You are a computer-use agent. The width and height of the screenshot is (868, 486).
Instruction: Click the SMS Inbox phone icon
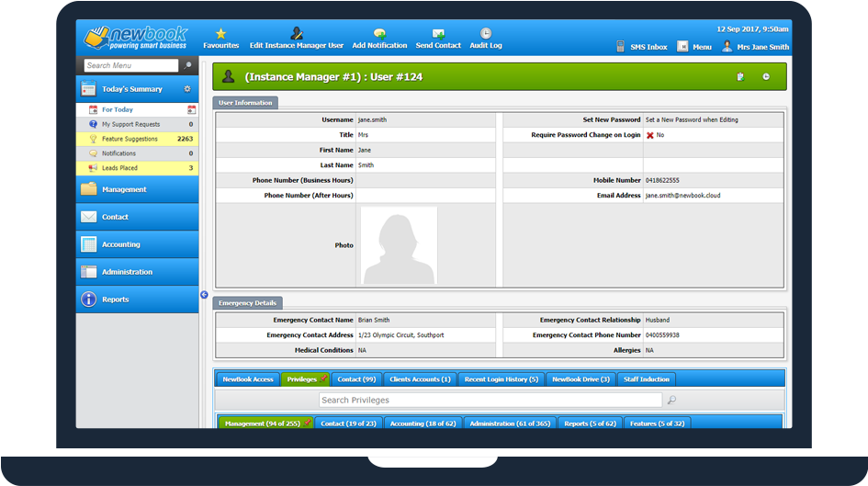(x=621, y=47)
